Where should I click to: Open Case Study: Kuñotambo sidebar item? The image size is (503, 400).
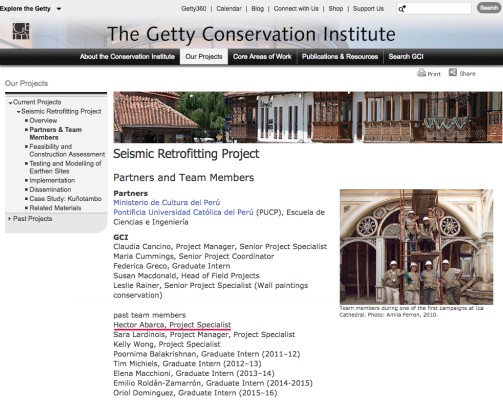click(65, 199)
